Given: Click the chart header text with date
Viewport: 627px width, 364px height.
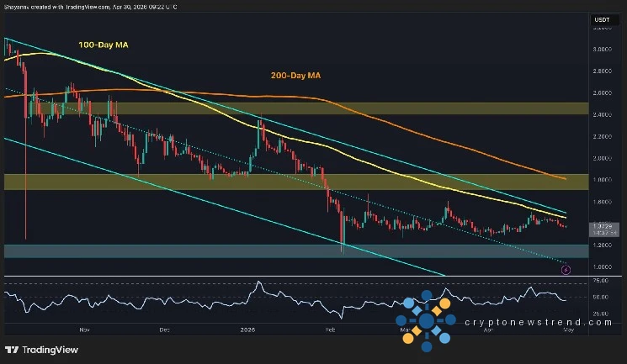Looking at the screenshot, I should [x=91, y=7].
